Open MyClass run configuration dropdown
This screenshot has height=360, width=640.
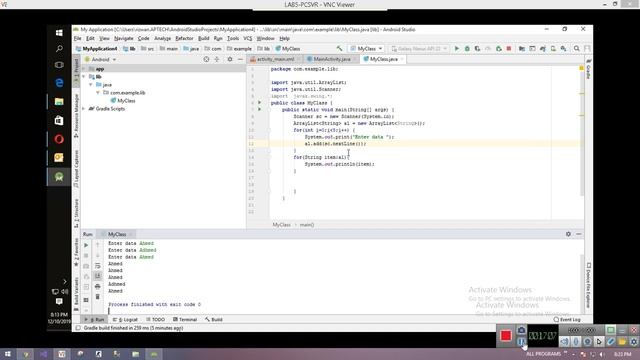click(x=366, y=49)
